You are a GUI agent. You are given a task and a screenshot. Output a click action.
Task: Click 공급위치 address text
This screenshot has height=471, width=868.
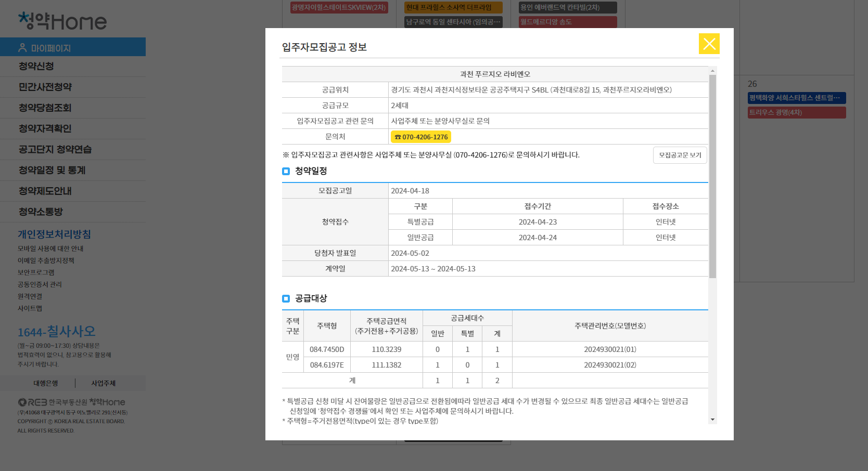click(x=531, y=90)
